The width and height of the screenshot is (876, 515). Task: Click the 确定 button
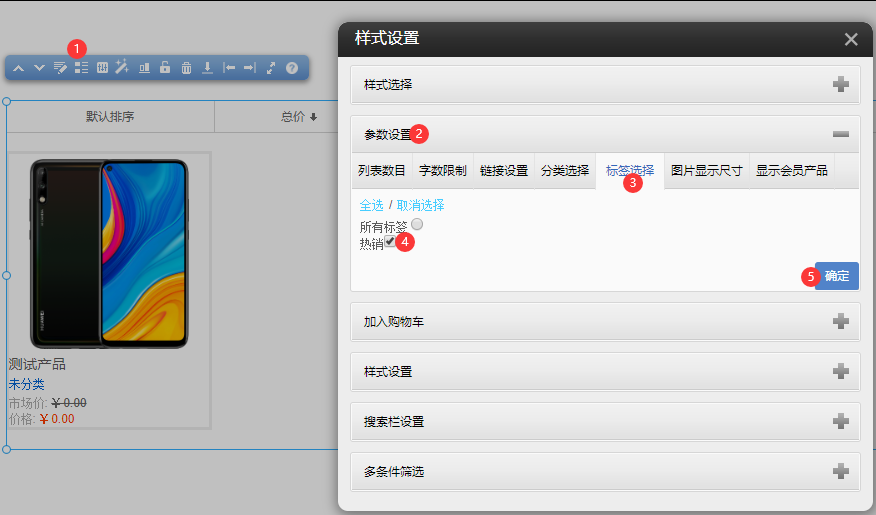point(837,276)
